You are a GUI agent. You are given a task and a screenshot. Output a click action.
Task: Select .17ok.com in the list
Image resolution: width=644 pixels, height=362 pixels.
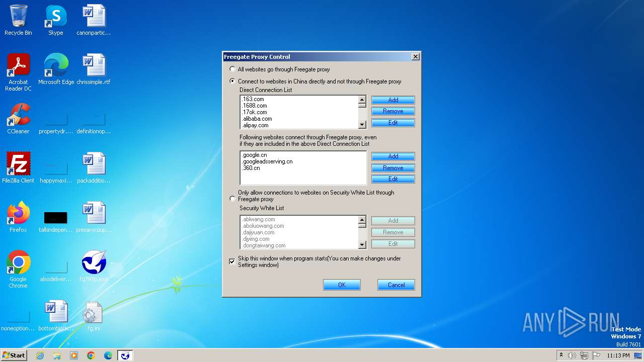tap(299, 112)
